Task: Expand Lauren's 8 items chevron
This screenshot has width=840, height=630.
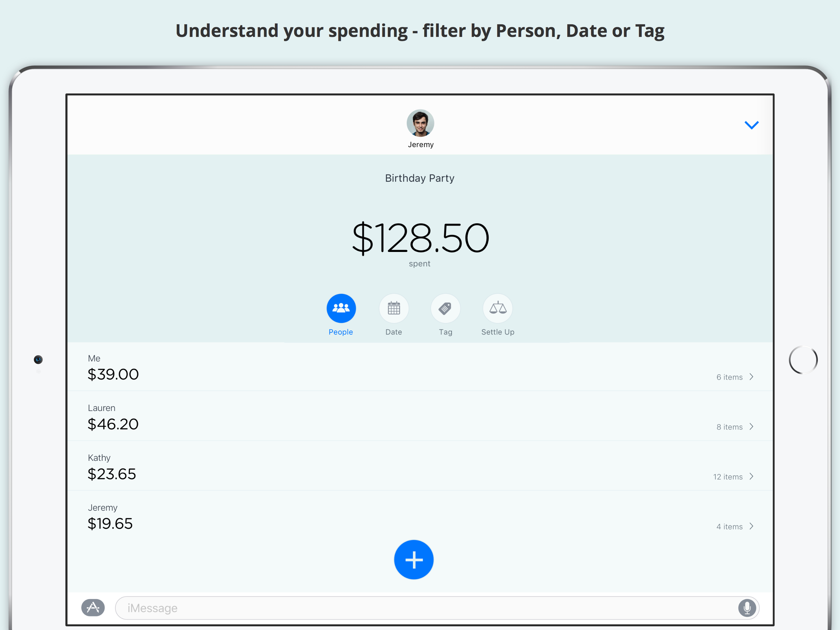Action: (751, 427)
